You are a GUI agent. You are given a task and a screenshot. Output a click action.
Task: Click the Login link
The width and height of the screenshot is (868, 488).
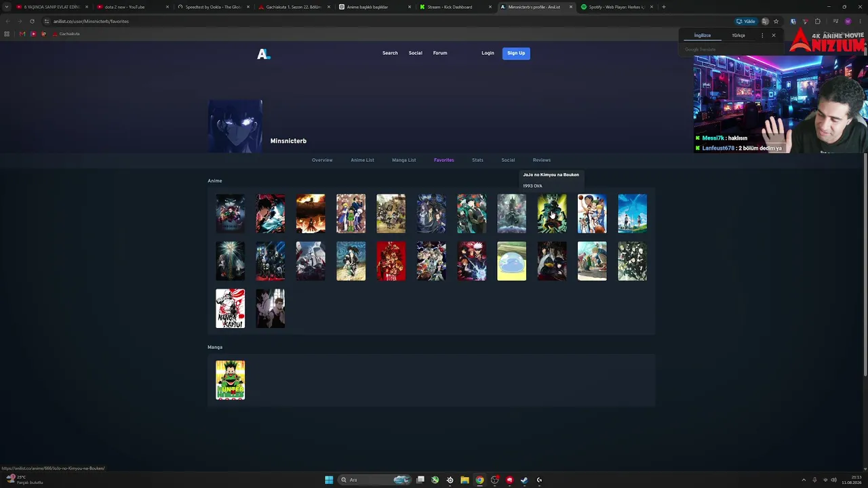coord(488,53)
